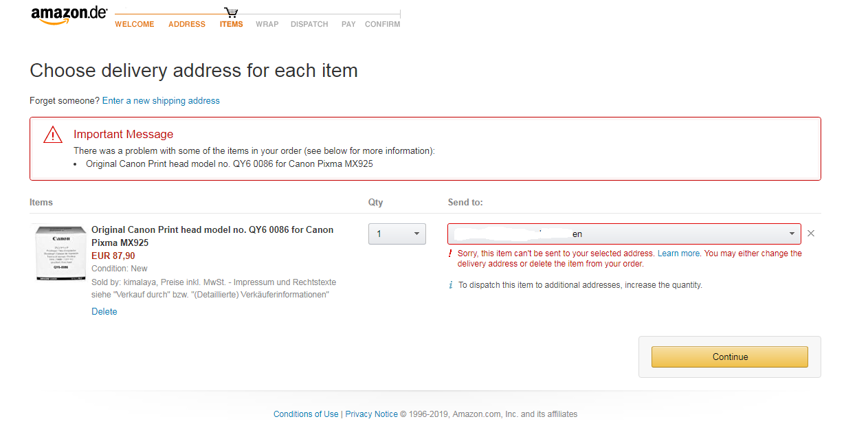Open the Privacy Notice link
Image resolution: width=868 pixels, height=428 pixels.
pyautogui.click(x=371, y=414)
